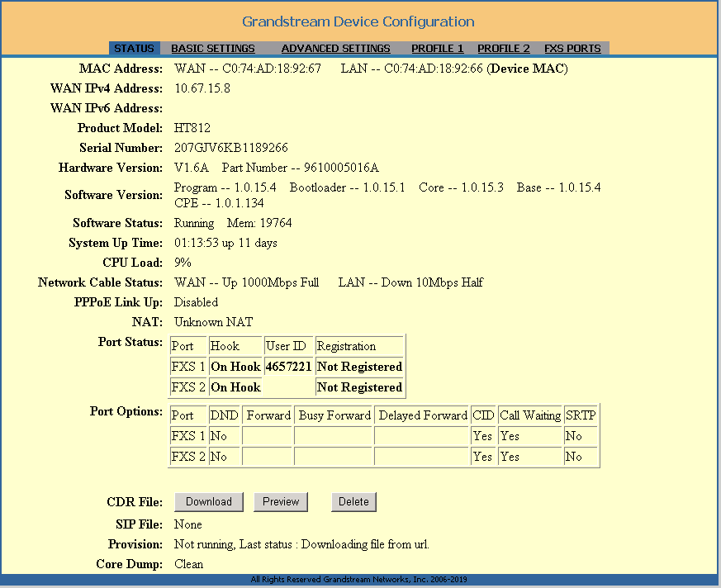This screenshot has width=721, height=588.
Task: Open the STATUS tab
Action: point(135,48)
